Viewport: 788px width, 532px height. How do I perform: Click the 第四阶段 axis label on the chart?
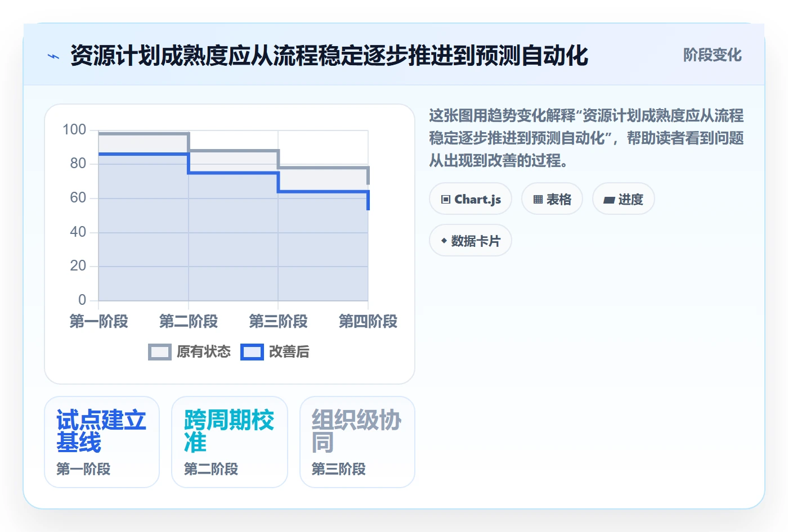point(368,322)
